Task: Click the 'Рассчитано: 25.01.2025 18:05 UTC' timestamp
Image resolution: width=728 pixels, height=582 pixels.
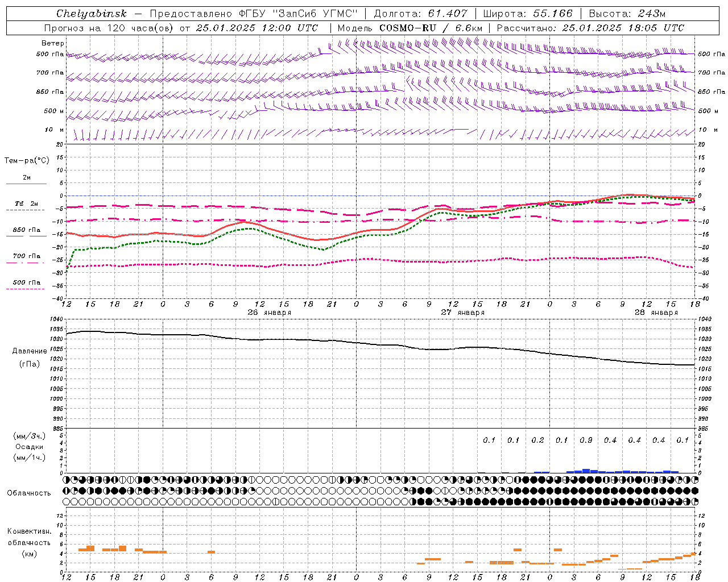Action: [590, 28]
